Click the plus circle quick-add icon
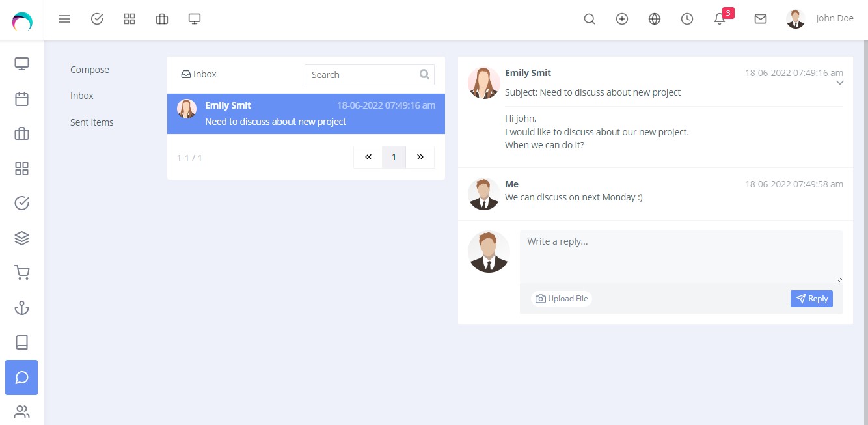 [622, 19]
